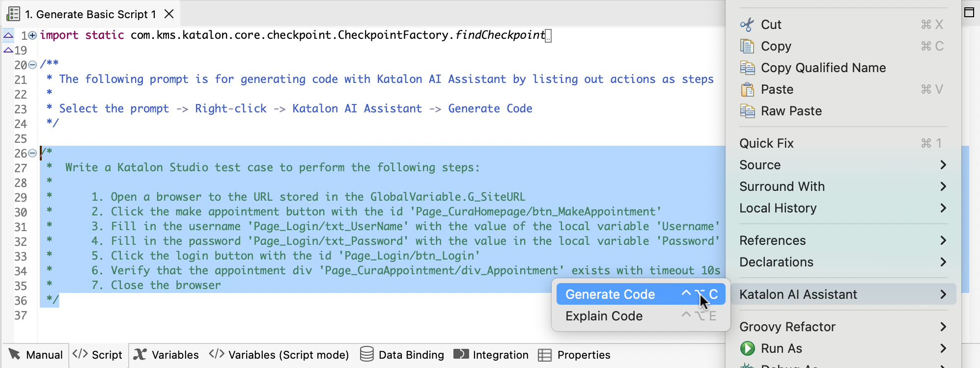
Task: Expand the Surround With submenu arrow
Action: pyautogui.click(x=943, y=186)
